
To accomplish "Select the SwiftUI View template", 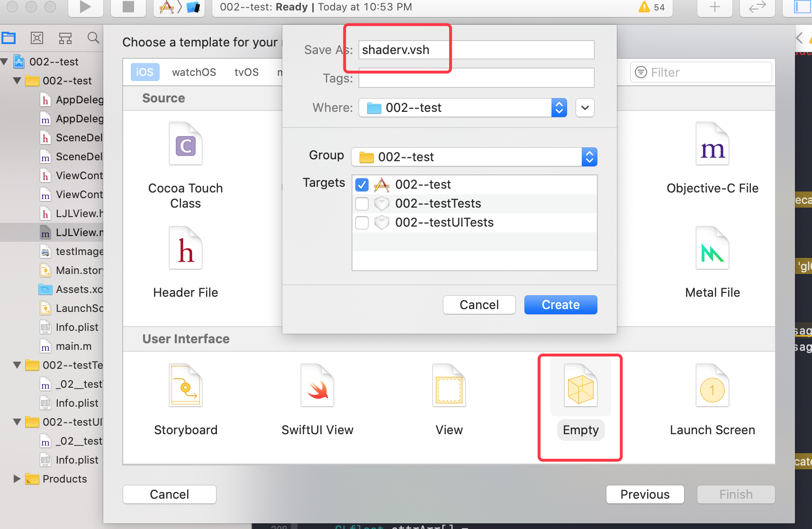I will coord(317,400).
